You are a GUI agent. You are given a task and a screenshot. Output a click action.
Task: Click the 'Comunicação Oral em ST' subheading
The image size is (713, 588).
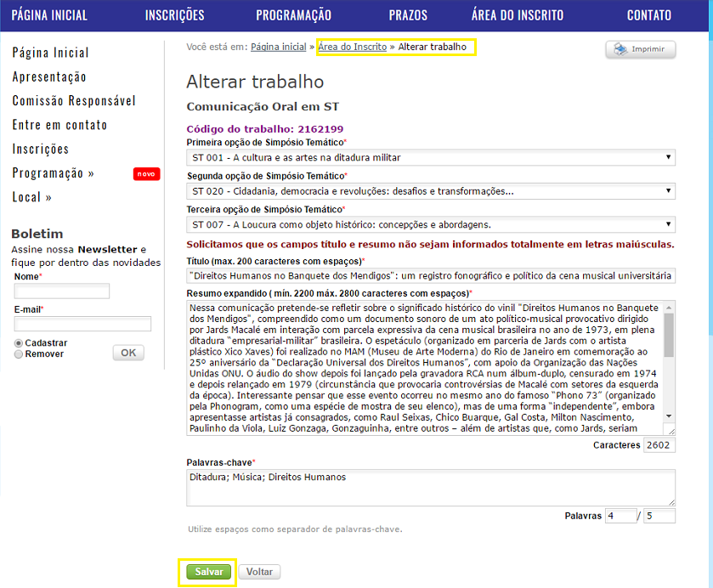click(x=263, y=106)
